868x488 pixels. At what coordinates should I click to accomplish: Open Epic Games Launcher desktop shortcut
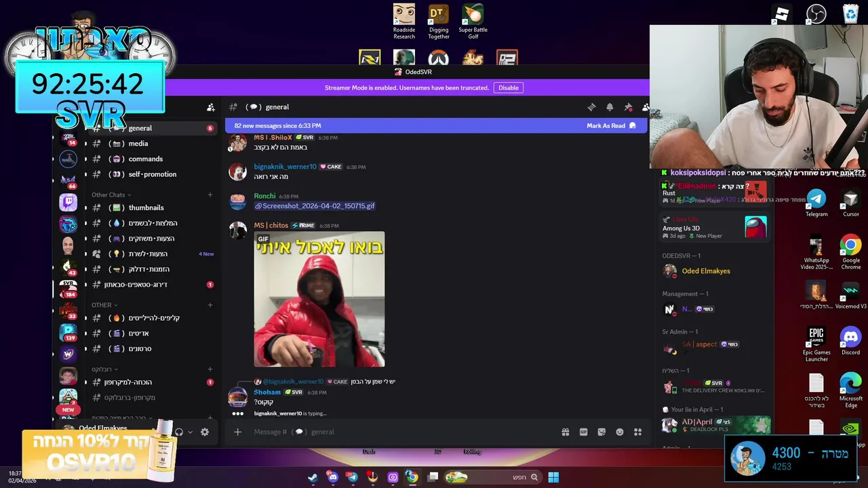tap(816, 344)
